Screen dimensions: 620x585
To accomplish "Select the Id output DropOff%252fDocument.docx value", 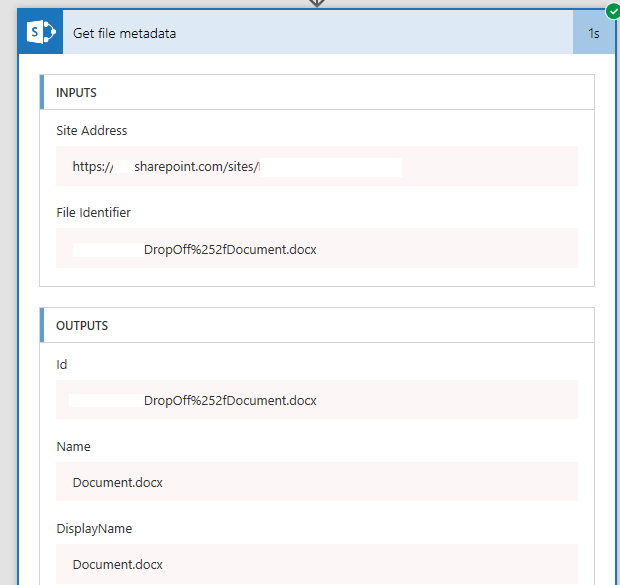I will click(x=317, y=399).
